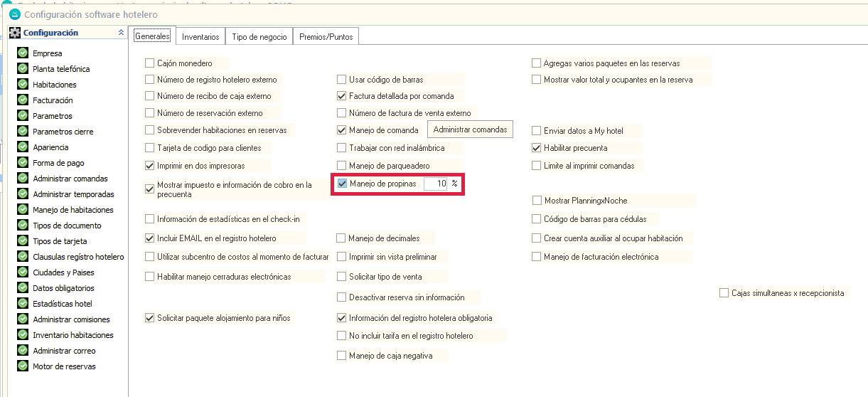Image resolution: width=868 pixels, height=397 pixels.
Task: Click the propinas percentage input field
Action: click(x=435, y=184)
